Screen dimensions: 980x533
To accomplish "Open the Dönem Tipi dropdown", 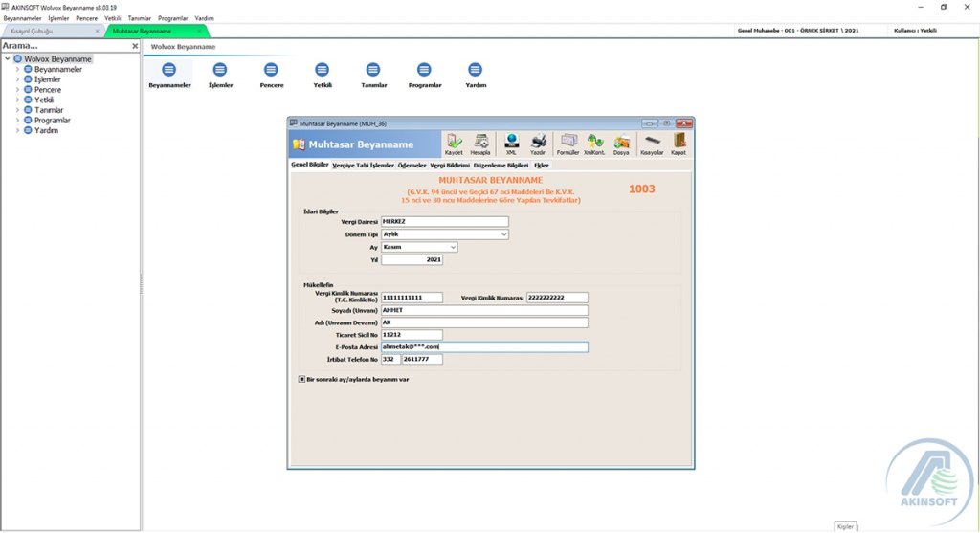I will click(x=503, y=234).
